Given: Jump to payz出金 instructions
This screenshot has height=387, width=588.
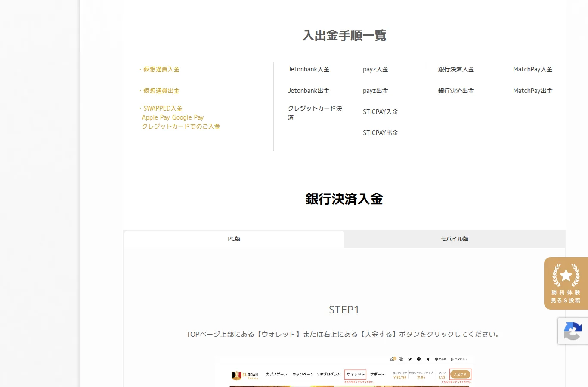Looking at the screenshot, I should 375,91.
